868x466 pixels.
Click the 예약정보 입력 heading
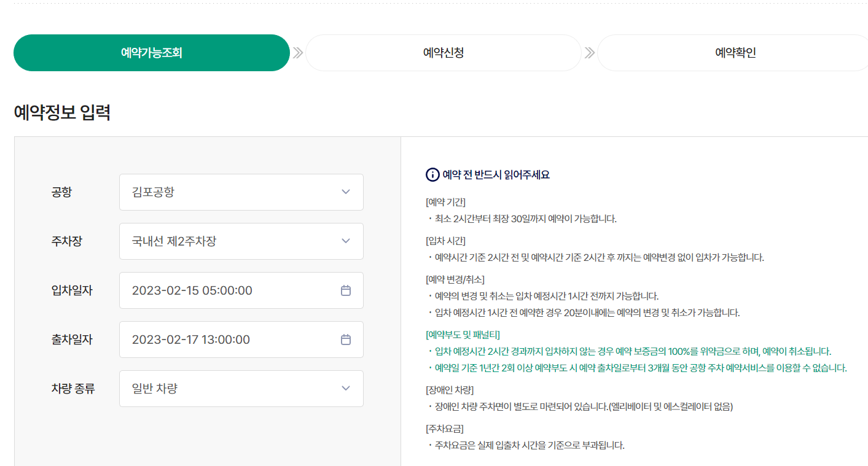coord(62,113)
